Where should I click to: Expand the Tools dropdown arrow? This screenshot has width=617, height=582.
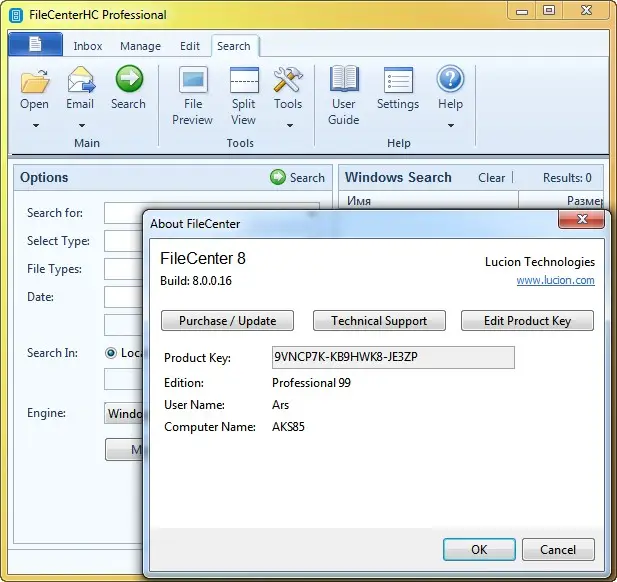[290, 126]
